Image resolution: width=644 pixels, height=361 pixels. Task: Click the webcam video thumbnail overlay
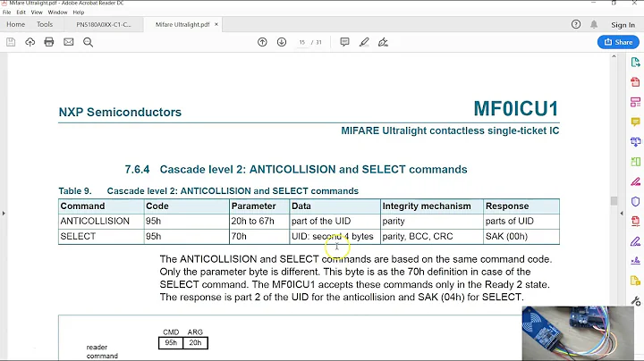pos(578,333)
